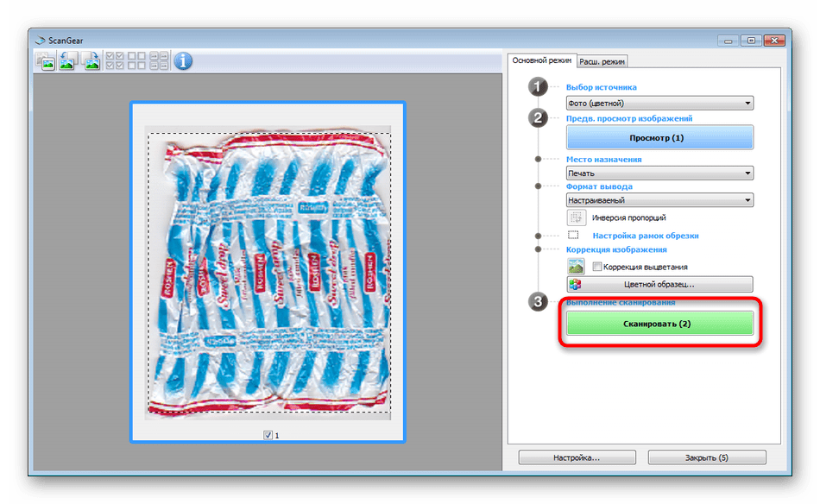Rotate the image left using toolbar
The image size is (820, 504).
pos(67,60)
